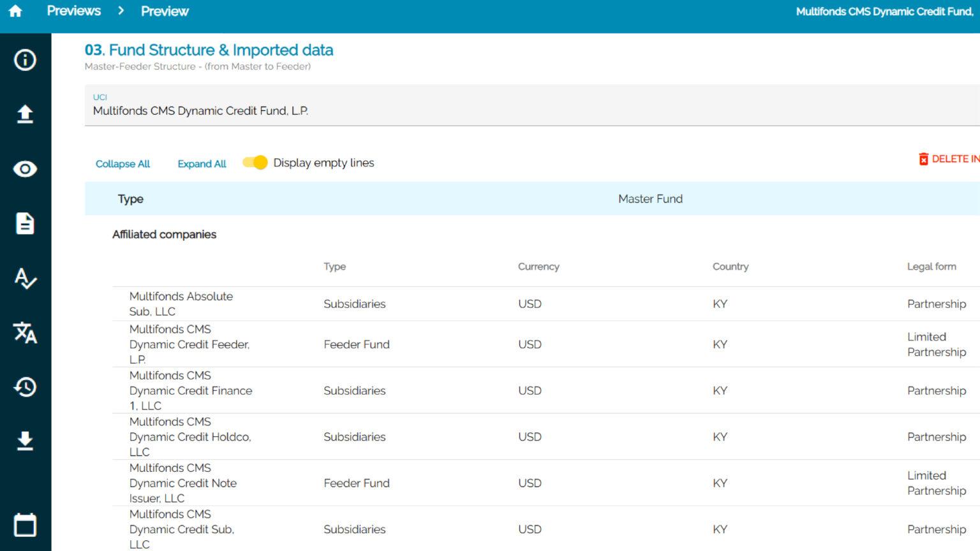
Task: Click the 03. Fund Structure & Imported data heading
Action: pos(209,50)
